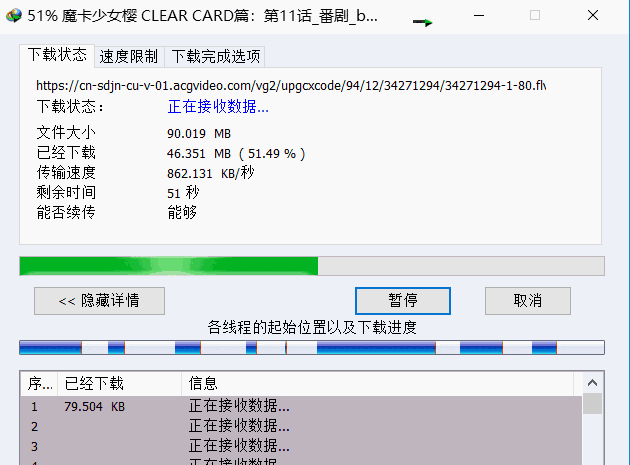Select thread row 1 with 79.504 KB
The image size is (630, 465).
[301, 406]
